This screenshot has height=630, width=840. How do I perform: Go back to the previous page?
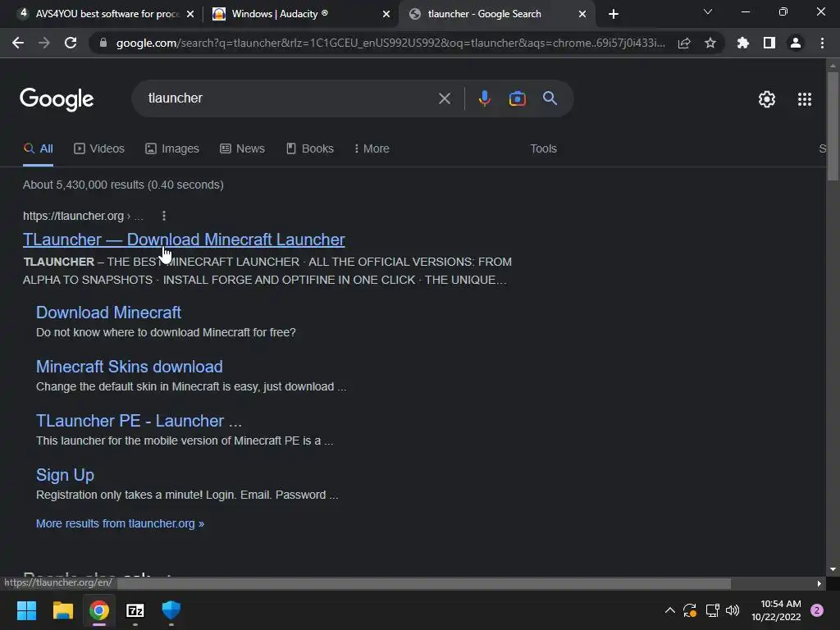(x=18, y=43)
